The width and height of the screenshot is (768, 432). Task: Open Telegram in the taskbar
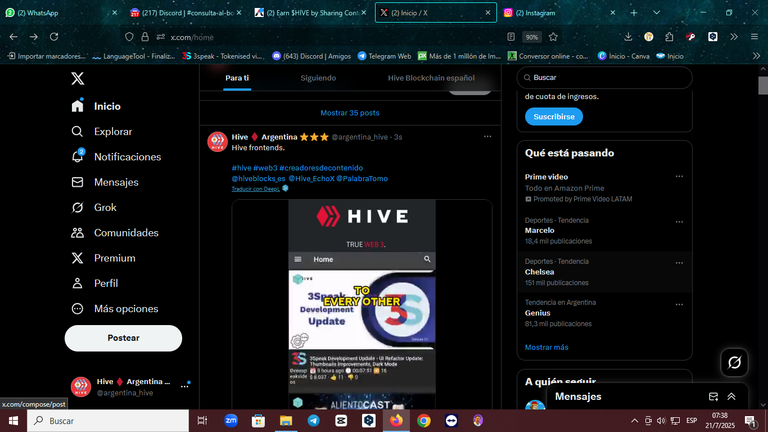pos(313,420)
